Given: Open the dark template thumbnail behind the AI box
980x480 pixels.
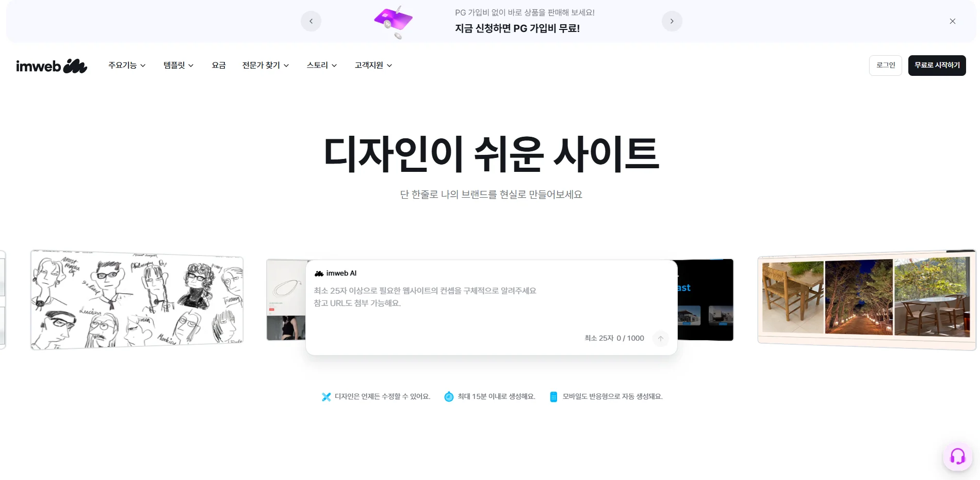Looking at the screenshot, I should coord(705,300).
